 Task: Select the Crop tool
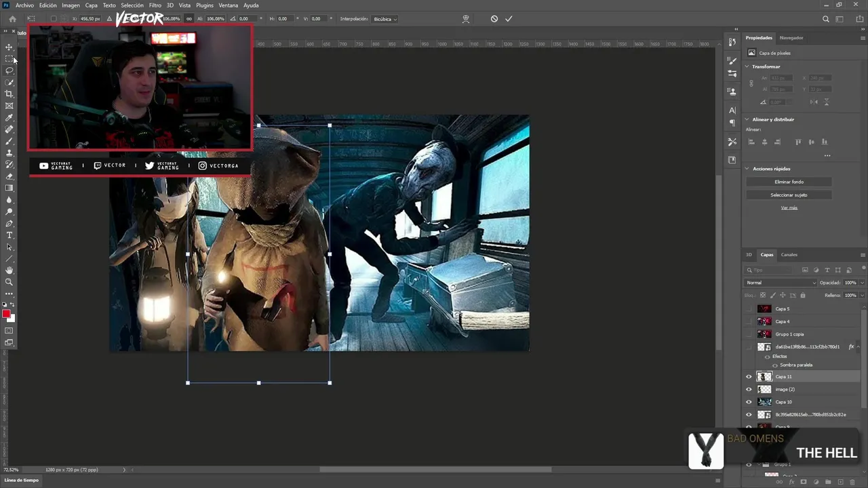click(9, 94)
